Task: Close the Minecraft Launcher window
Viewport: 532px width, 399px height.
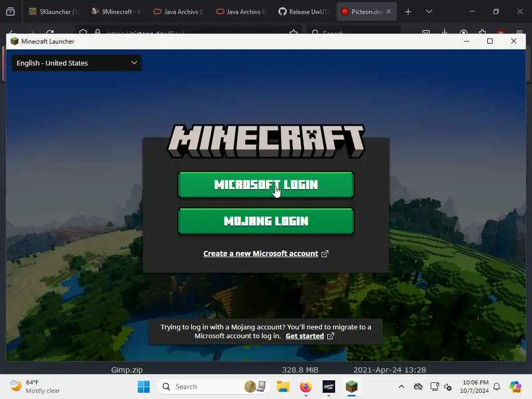Action: tap(514, 41)
